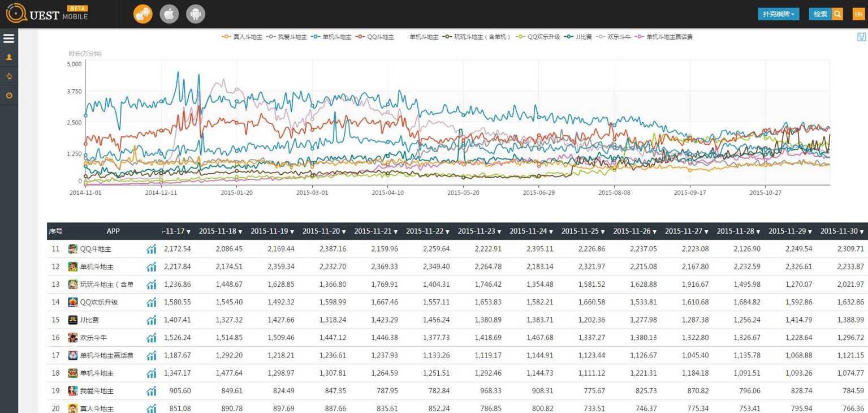Sort by the 2015-11-18 column arrow
The width and height of the screenshot is (868, 413).
(x=240, y=232)
